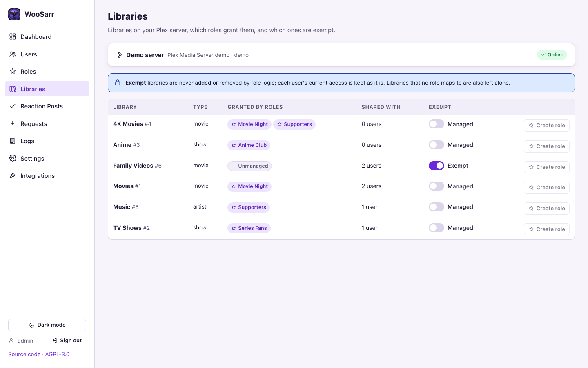Screen dimensions: 588x368
Task: Click the admin user icon
Action: point(11,341)
